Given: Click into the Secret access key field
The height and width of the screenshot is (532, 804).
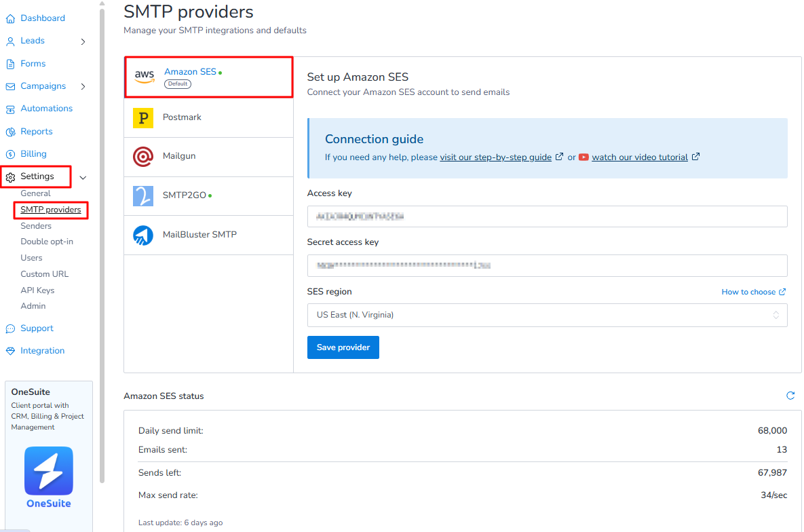Looking at the screenshot, I should (547, 266).
